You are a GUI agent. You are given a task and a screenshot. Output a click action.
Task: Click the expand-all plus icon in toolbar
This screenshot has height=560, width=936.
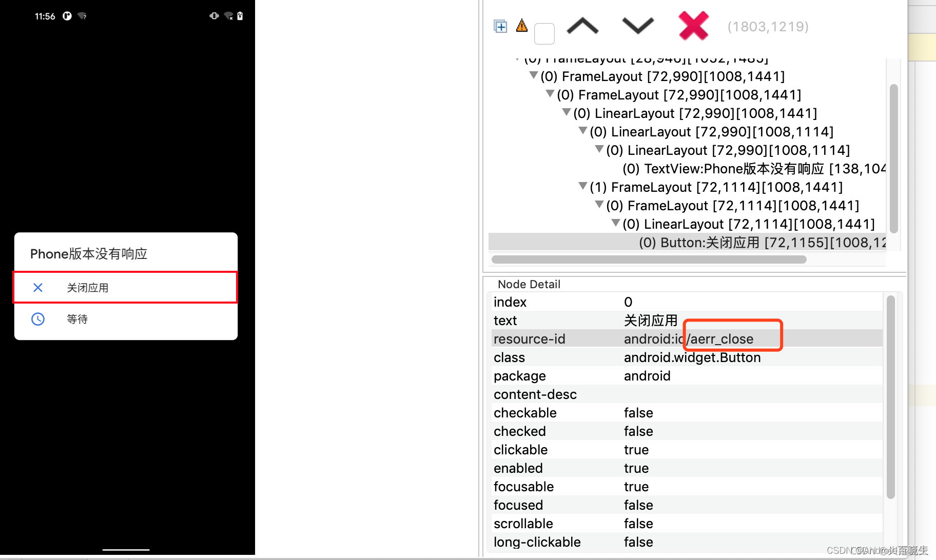point(500,26)
